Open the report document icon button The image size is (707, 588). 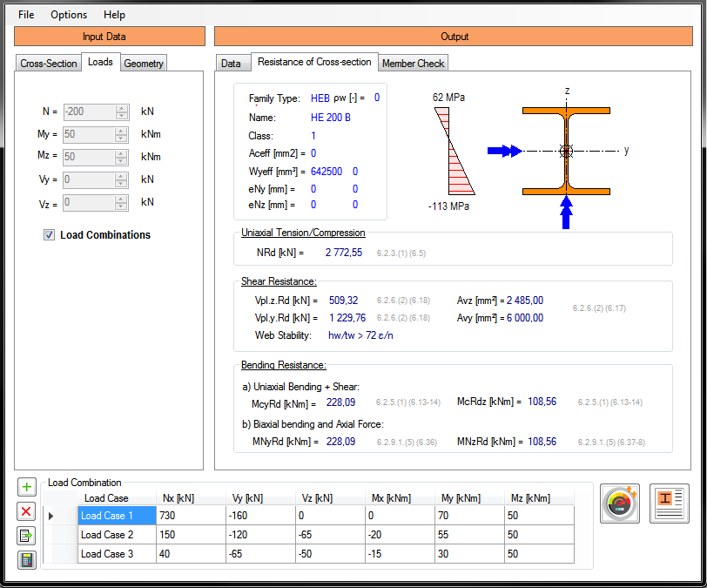(670, 504)
